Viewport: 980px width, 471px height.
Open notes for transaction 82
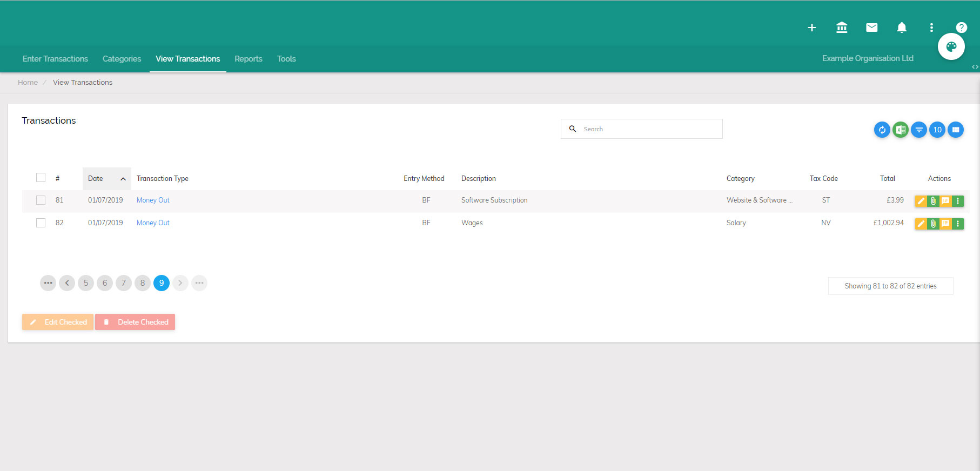[945, 224]
